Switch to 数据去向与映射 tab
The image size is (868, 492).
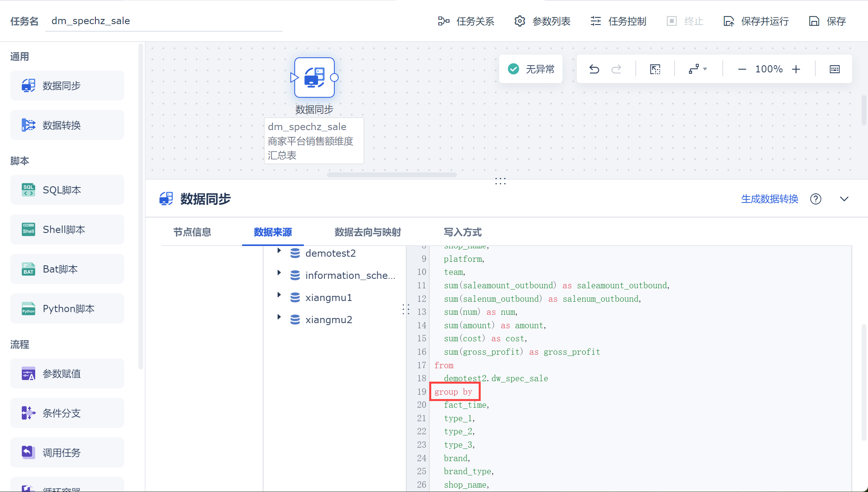point(368,232)
